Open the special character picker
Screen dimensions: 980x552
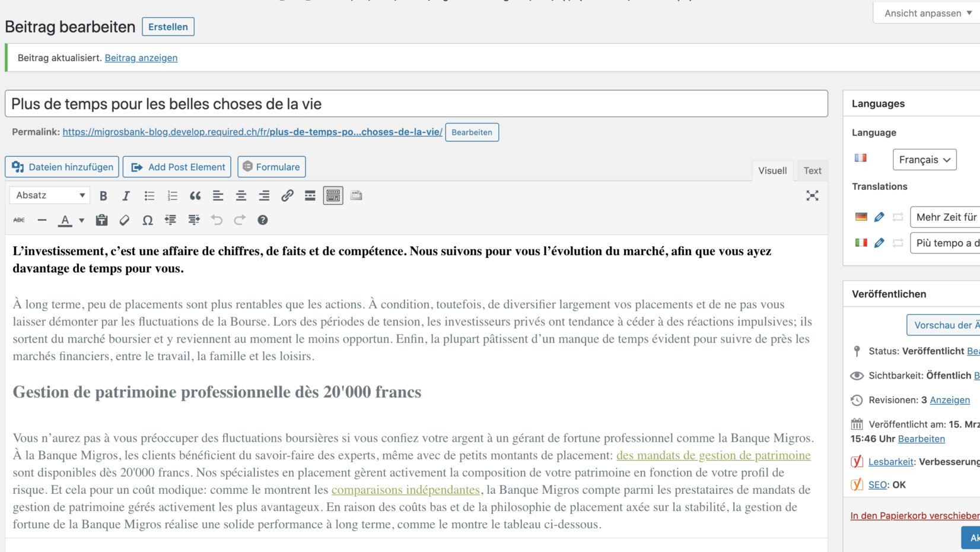coord(148,220)
